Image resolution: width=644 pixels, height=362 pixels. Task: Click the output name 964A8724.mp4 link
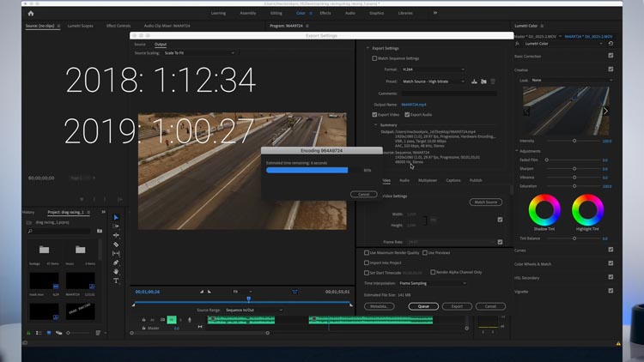(414, 105)
